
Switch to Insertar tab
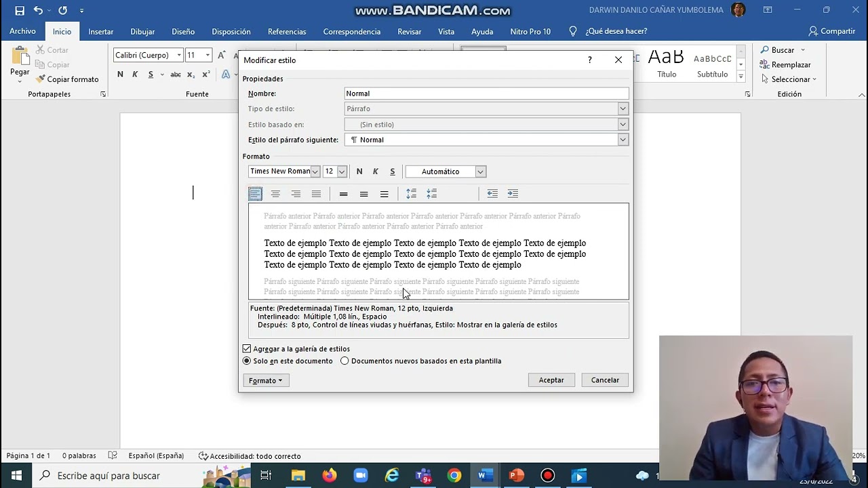pyautogui.click(x=100, y=32)
